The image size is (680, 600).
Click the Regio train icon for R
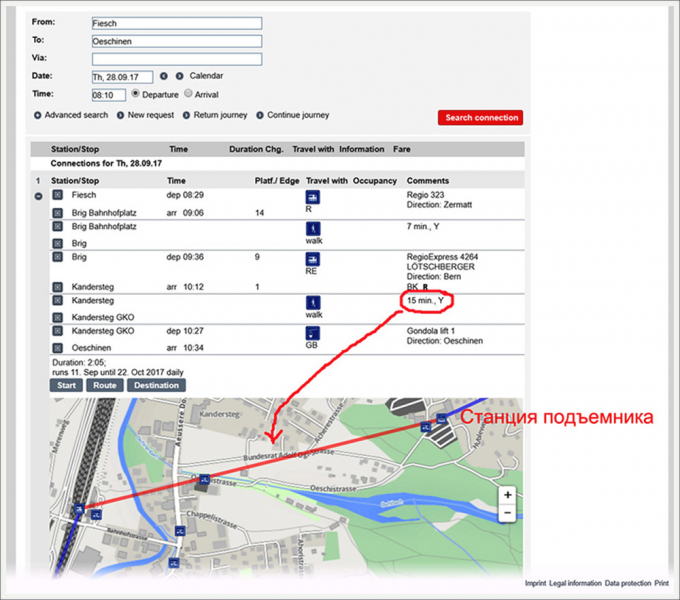(313, 197)
